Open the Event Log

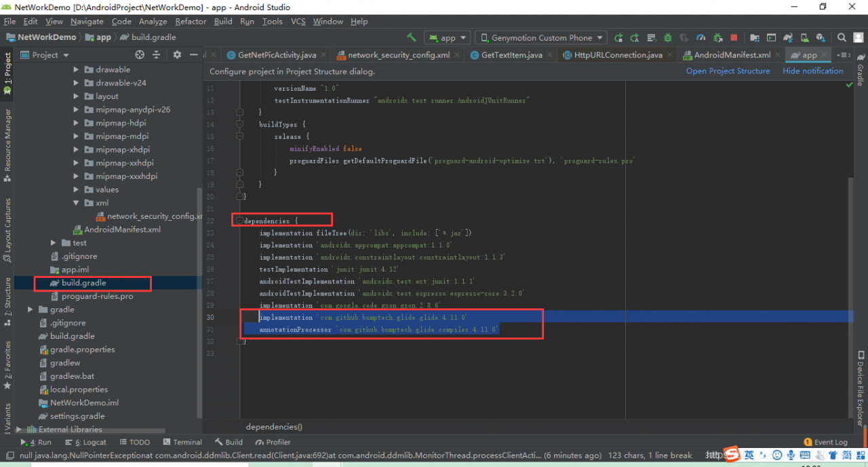(x=825, y=442)
